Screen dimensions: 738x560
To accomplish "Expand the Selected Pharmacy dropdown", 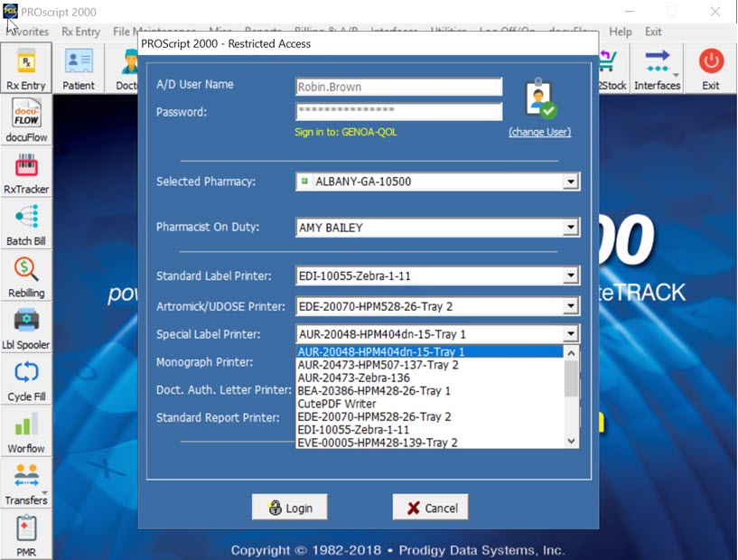I will click(570, 182).
